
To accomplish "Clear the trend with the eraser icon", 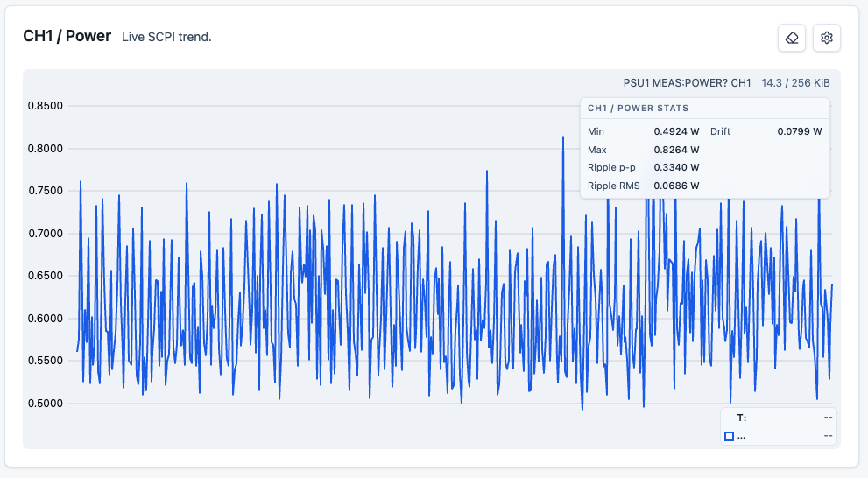I will point(792,38).
